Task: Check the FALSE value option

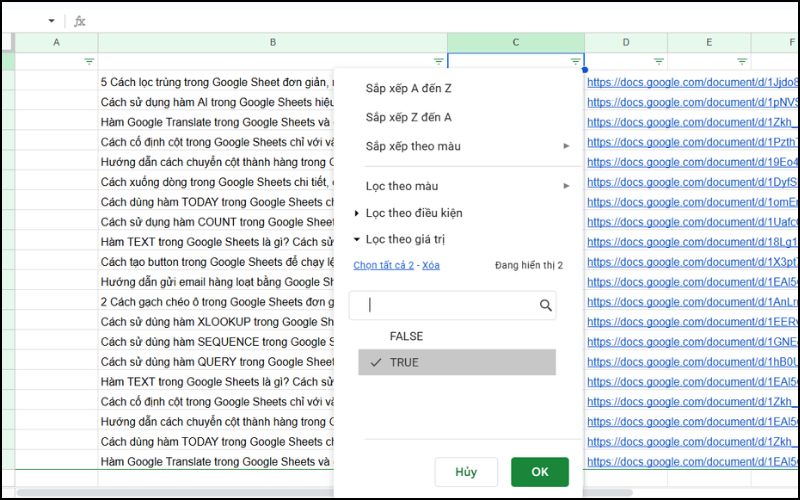Action: pos(457,336)
